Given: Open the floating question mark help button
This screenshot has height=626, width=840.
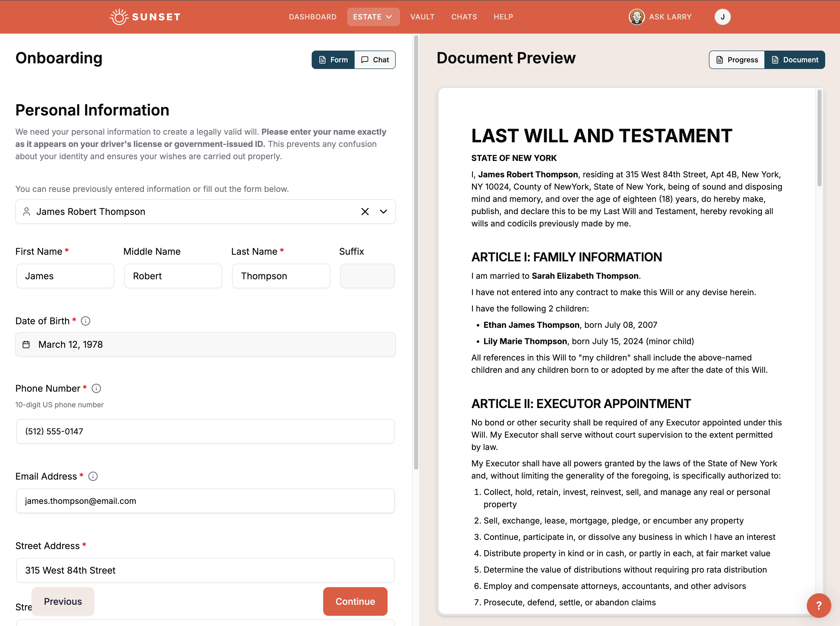Looking at the screenshot, I should 819,605.
